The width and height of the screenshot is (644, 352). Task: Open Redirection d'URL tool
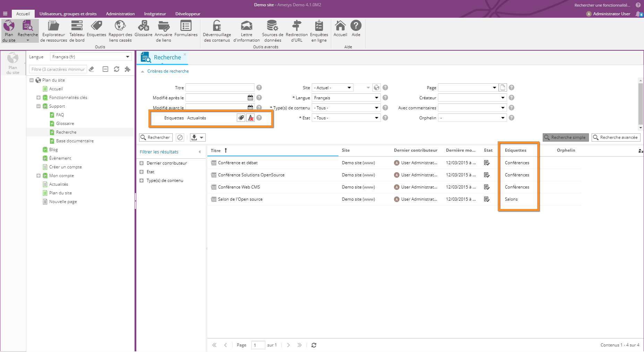[x=297, y=31]
